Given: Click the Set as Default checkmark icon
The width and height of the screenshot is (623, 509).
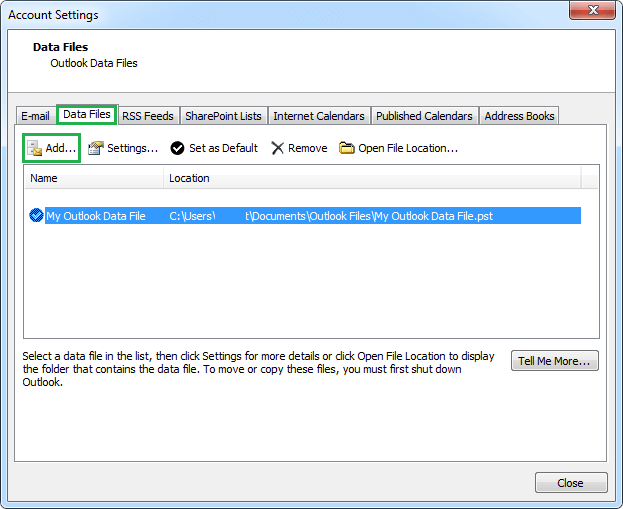Looking at the screenshot, I should click(177, 148).
